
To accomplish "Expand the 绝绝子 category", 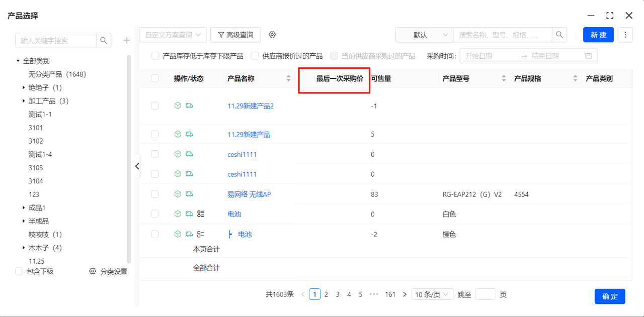I will [24, 87].
